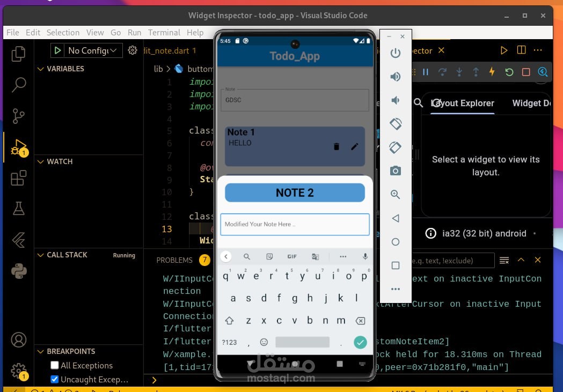Screen dimensions: 563x392
Task: Open Source Control view
Action: pos(18,116)
